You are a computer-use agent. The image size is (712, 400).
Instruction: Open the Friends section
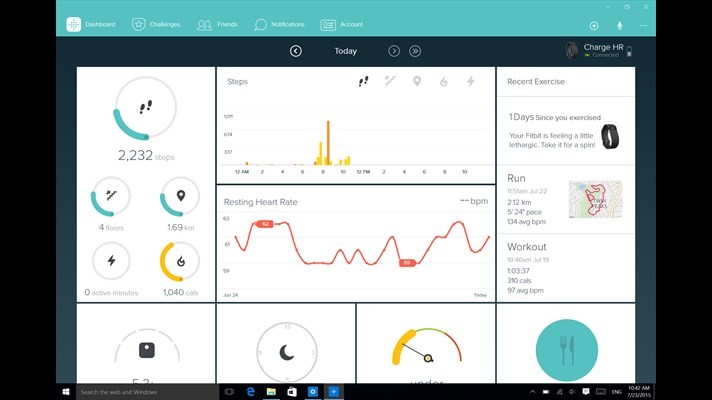click(217, 24)
